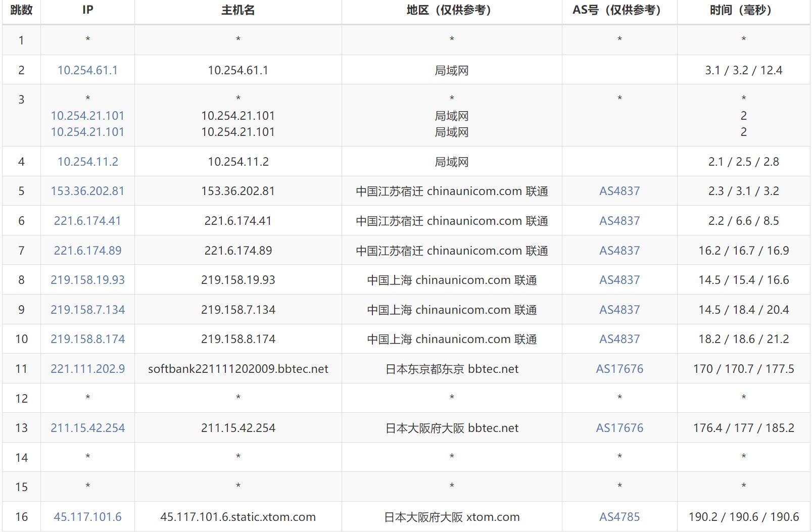This screenshot has height=532, width=812.
Task: Click the IP column header
Action: (x=87, y=10)
